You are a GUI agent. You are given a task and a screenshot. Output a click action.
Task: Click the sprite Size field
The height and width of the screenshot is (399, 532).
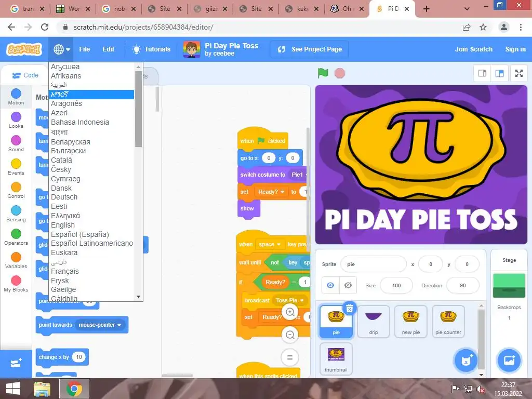(x=396, y=285)
